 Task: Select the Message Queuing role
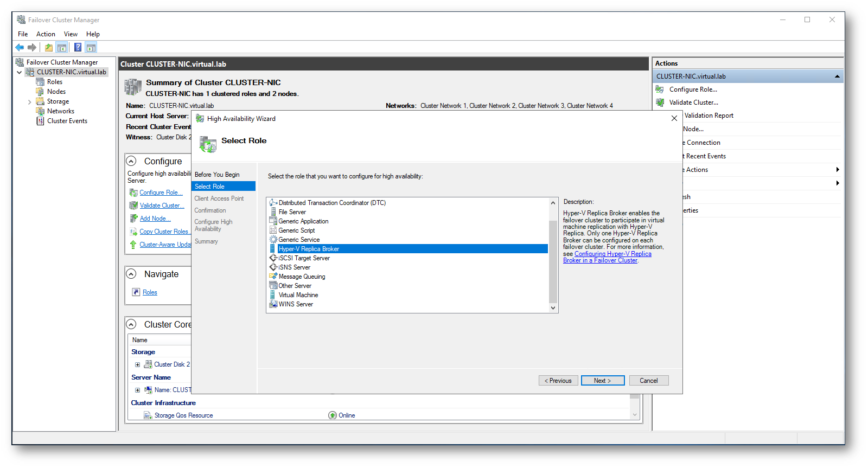click(302, 277)
